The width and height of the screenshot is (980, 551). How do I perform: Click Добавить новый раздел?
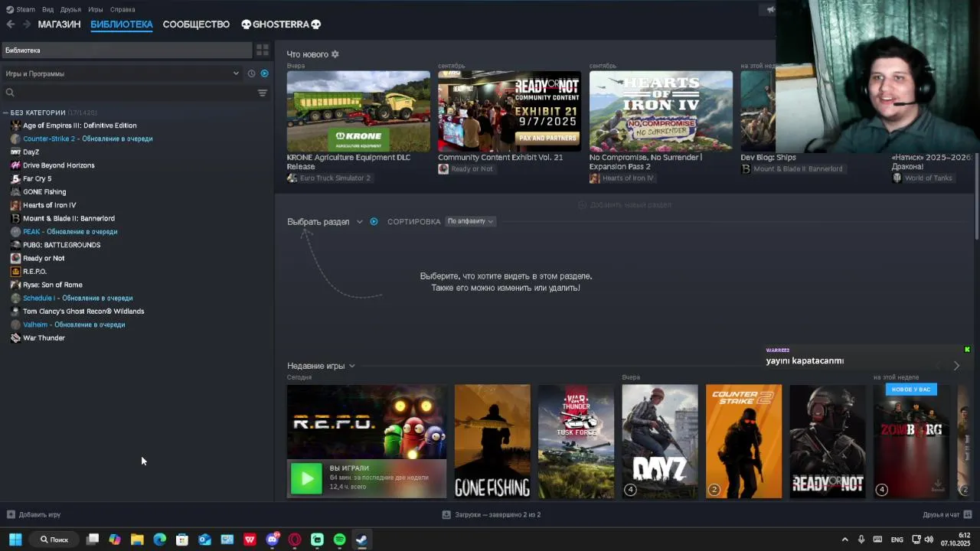(x=625, y=204)
